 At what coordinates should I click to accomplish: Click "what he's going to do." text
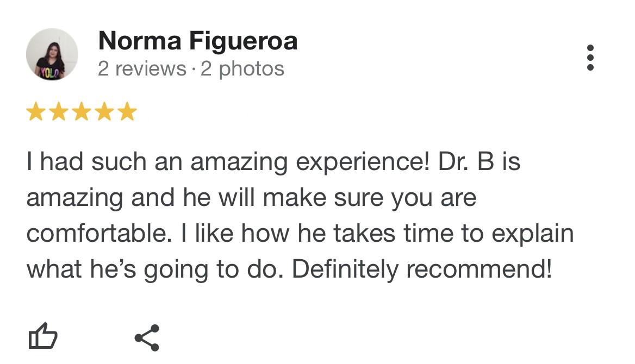pyautogui.click(x=156, y=270)
